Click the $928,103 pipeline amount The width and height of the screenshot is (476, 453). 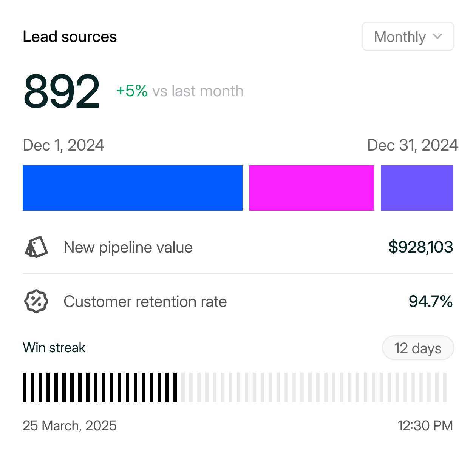point(420,247)
